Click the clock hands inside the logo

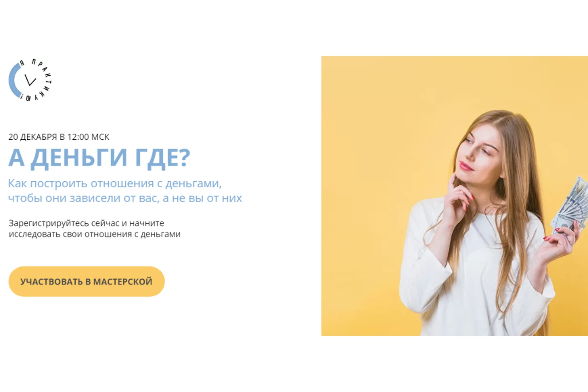30,80
